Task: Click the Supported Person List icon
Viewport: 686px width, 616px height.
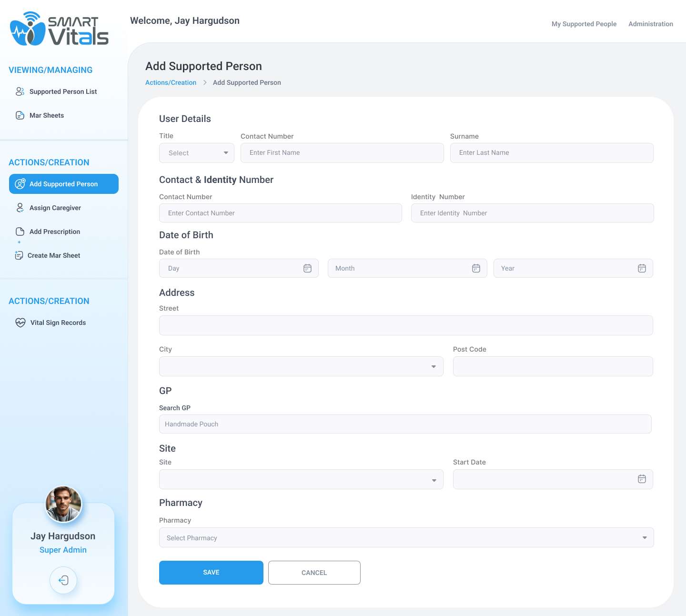Action: coord(20,91)
